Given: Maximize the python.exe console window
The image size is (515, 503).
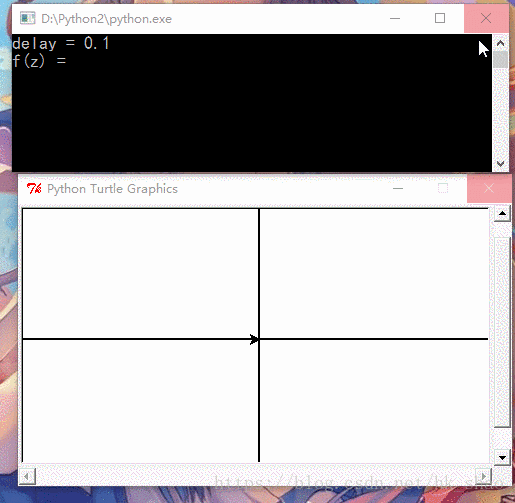Looking at the screenshot, I should click(440, 18).
